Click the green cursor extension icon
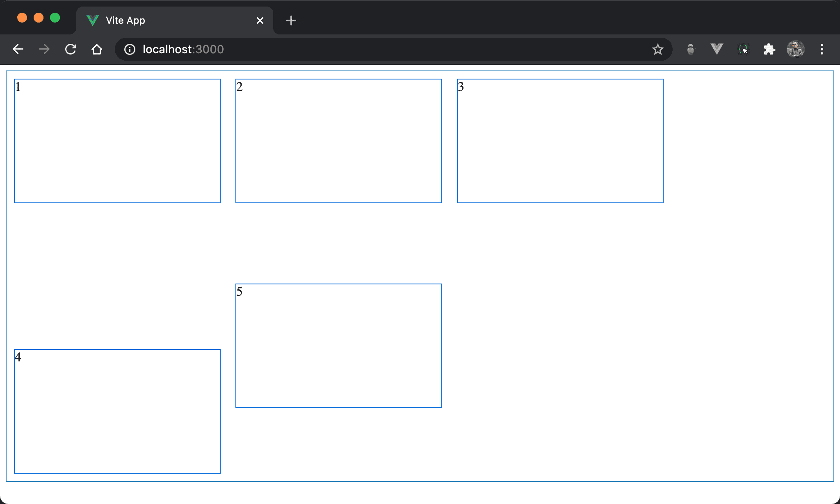Screen dimensions: 840x504 pos(743,49)
